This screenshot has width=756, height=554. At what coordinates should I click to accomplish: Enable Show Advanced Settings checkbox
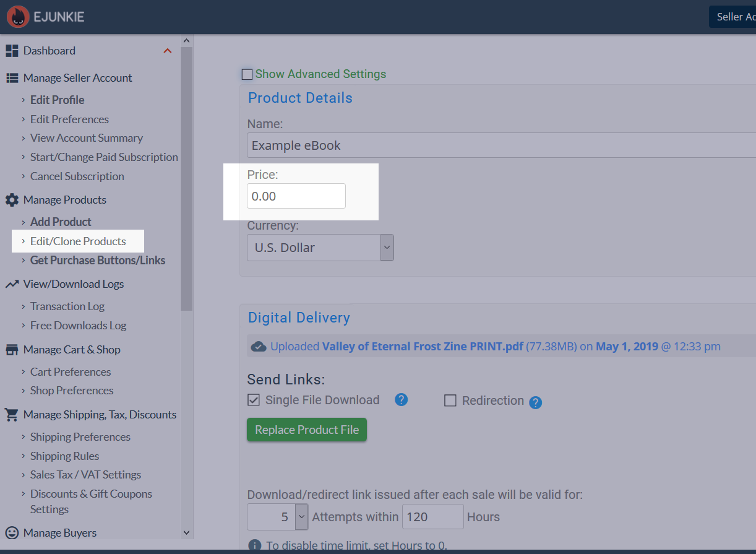(x=247, y=75)
